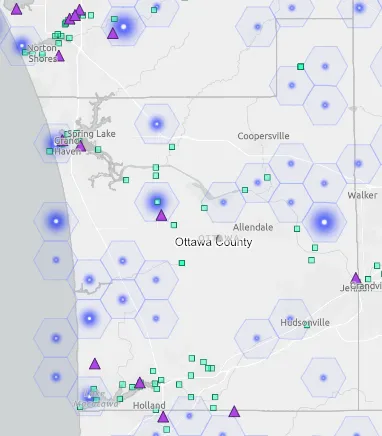
Task: Select the purple triangle below the hexagon west of Allendale
Action: click(x=161, y=215)
